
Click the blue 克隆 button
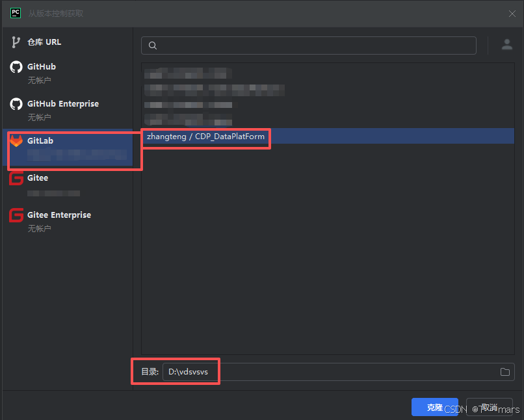(x=434, y=407)
